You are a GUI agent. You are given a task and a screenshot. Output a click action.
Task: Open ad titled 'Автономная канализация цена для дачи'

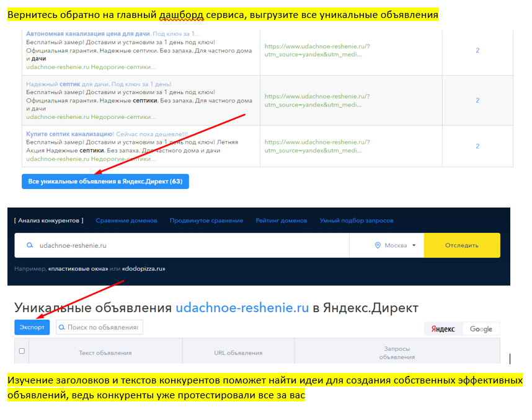(113, 34)
